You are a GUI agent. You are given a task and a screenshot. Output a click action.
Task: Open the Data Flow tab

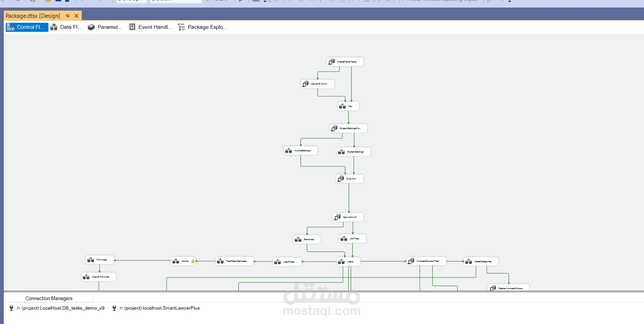click(x=66, y=27)
